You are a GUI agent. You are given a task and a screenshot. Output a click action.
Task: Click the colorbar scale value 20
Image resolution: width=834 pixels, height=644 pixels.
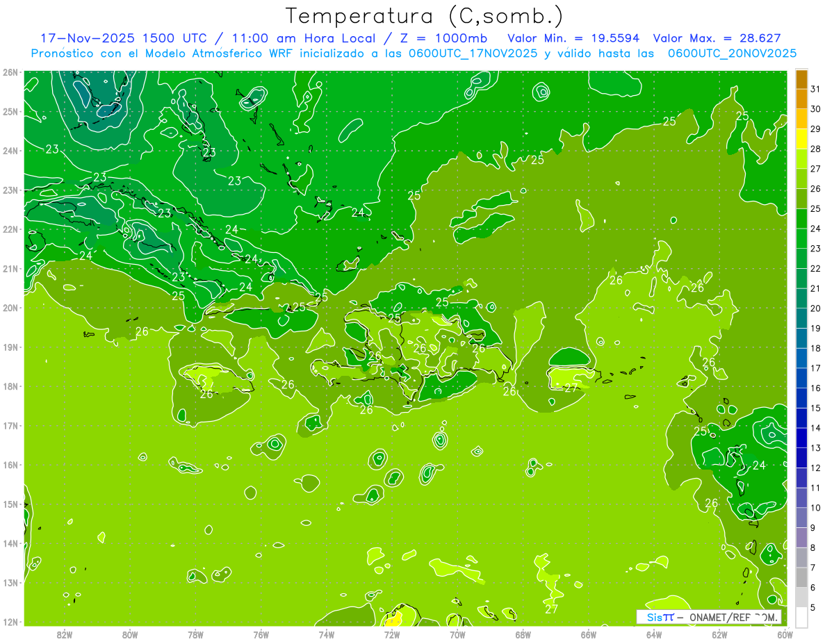point(816,308)
